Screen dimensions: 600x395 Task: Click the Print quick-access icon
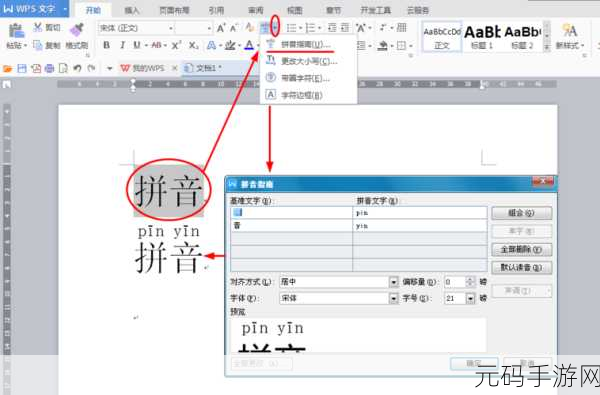49,69
